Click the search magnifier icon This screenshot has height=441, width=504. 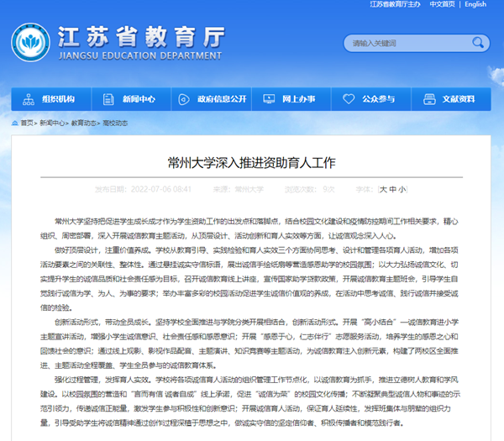[476, 43]
